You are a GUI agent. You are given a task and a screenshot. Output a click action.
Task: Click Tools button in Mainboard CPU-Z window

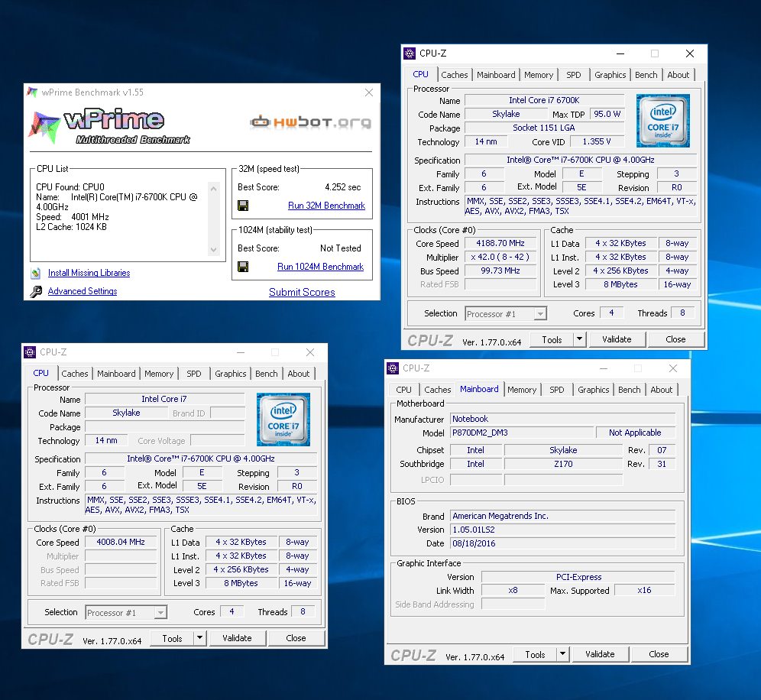(535, 654)
